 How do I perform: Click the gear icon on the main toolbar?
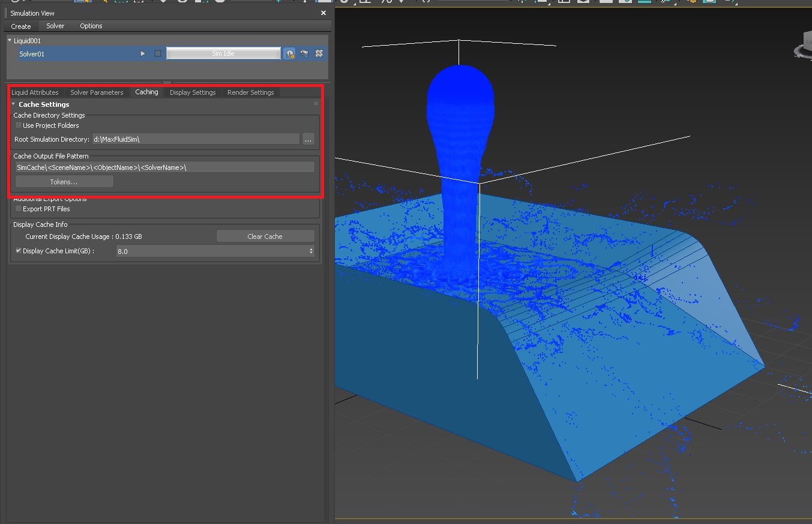(x=691, y=2)
